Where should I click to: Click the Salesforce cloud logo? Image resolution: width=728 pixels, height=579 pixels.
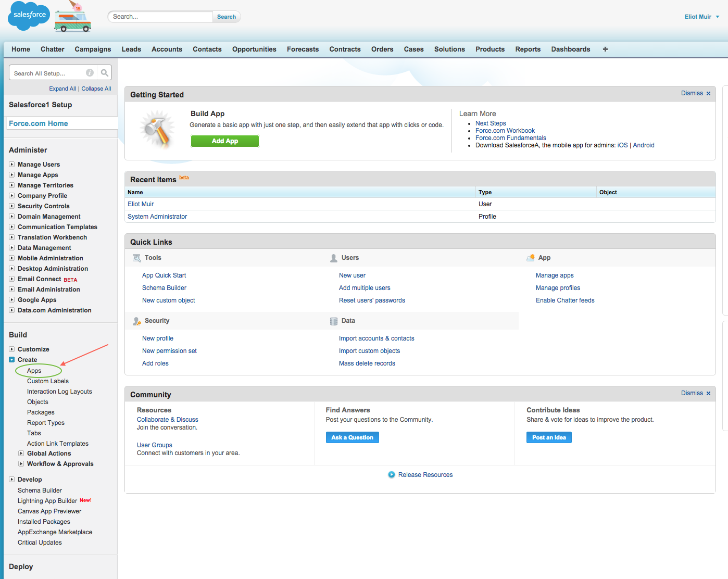[29, 16]
